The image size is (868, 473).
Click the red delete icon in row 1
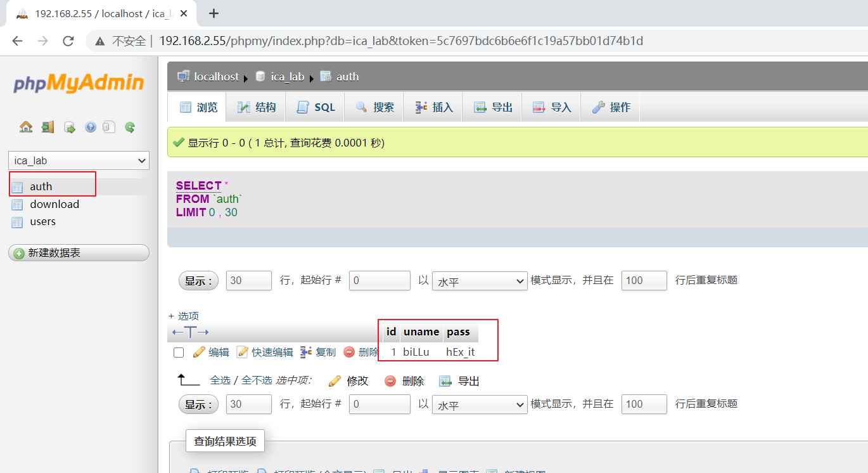click(x=349, y=352)
